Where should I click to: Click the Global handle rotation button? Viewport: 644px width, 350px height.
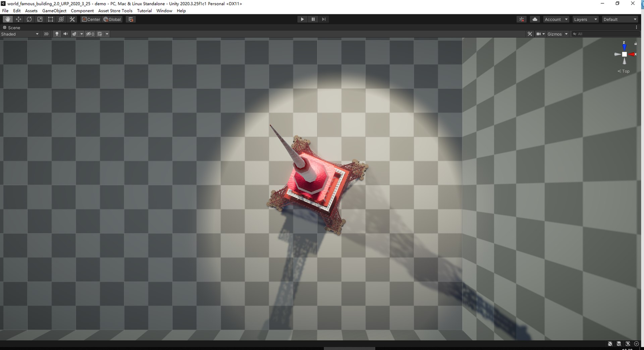point(112,19)
